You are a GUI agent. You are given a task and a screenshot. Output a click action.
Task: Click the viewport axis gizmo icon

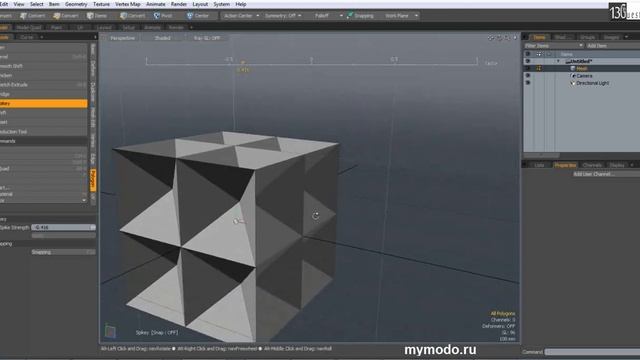(x=109, y=331)
